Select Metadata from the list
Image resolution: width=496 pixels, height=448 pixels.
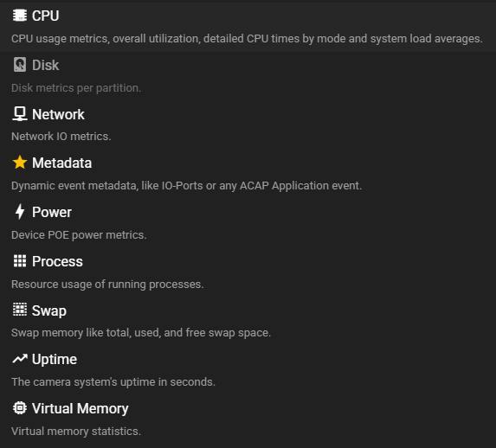(x=248, y=174)
